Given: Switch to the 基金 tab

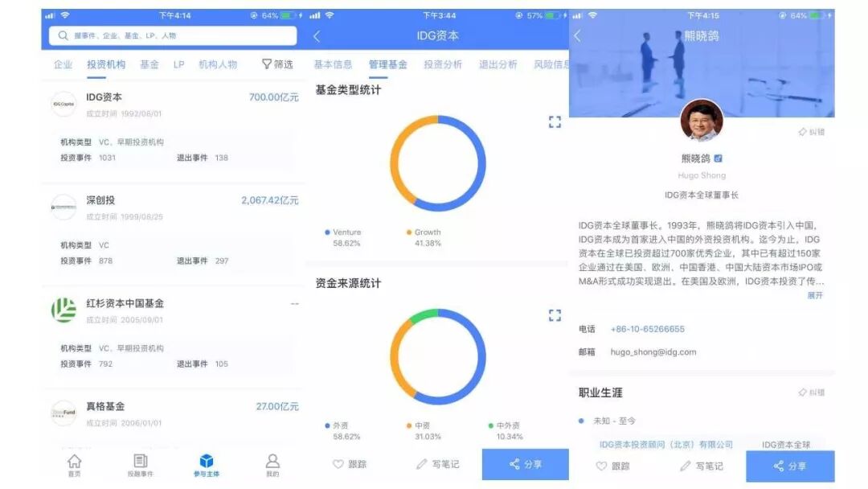Looking at the screenshot, I should 149,64.
